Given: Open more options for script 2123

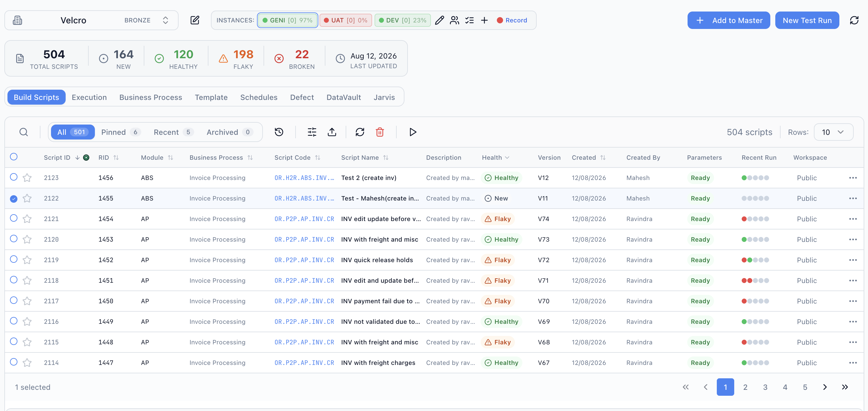Looking at the screenshot, I should (853, 178).
